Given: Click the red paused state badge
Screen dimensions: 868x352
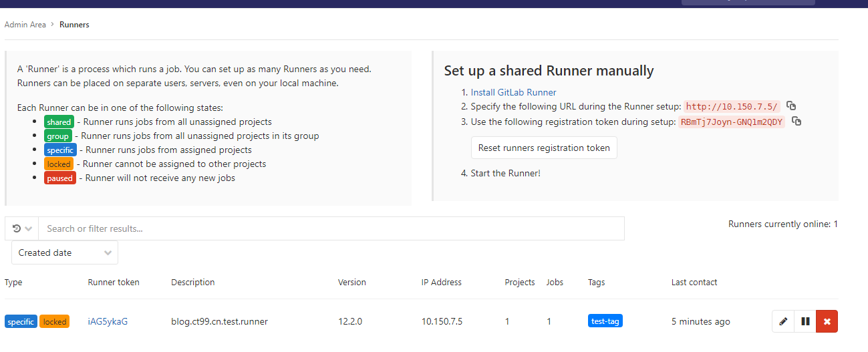Looking at the screenshot, I should (59, 178).
